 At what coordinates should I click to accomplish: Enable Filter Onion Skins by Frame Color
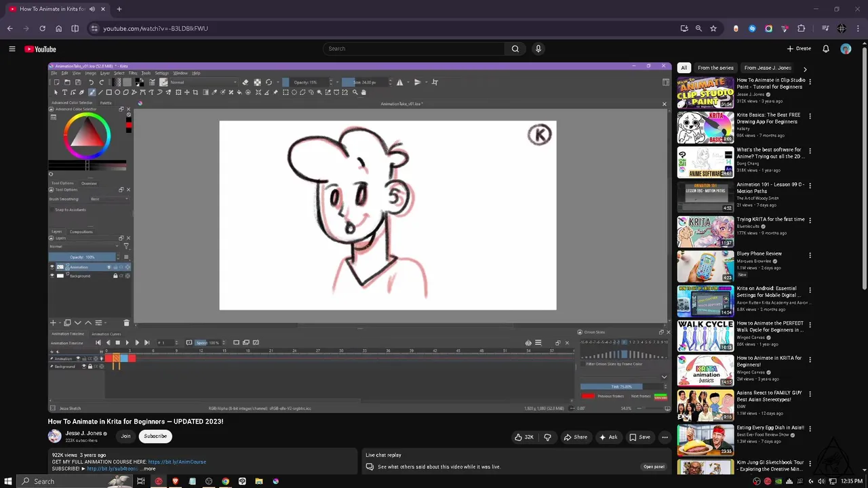(583, 364)
